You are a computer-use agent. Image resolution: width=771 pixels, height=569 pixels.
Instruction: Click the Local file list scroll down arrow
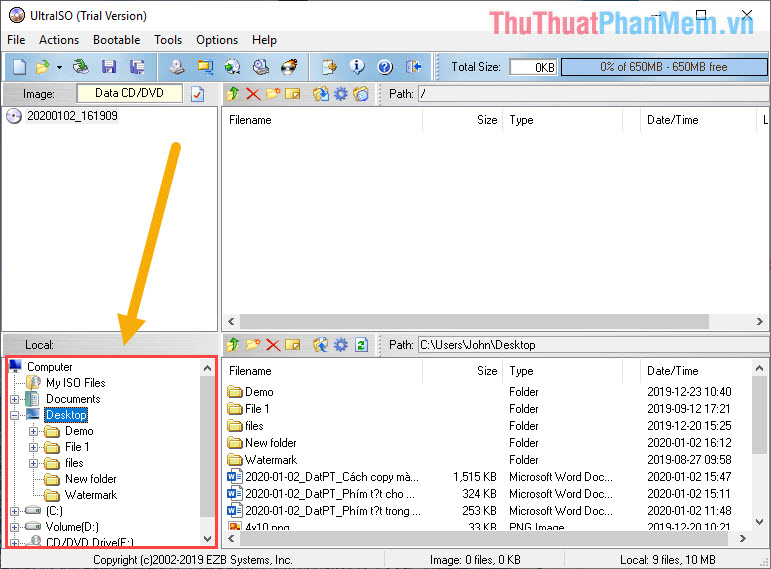click(759, 521)
